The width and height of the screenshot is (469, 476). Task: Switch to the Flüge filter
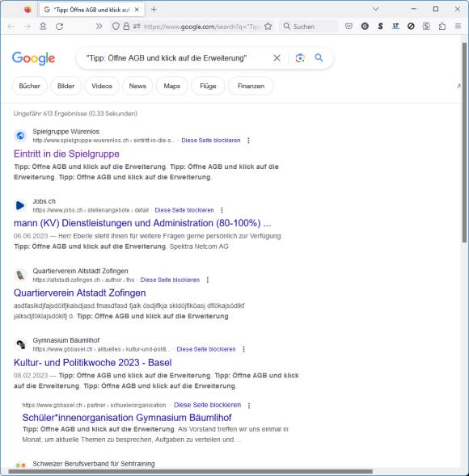(x=208, y=86)
